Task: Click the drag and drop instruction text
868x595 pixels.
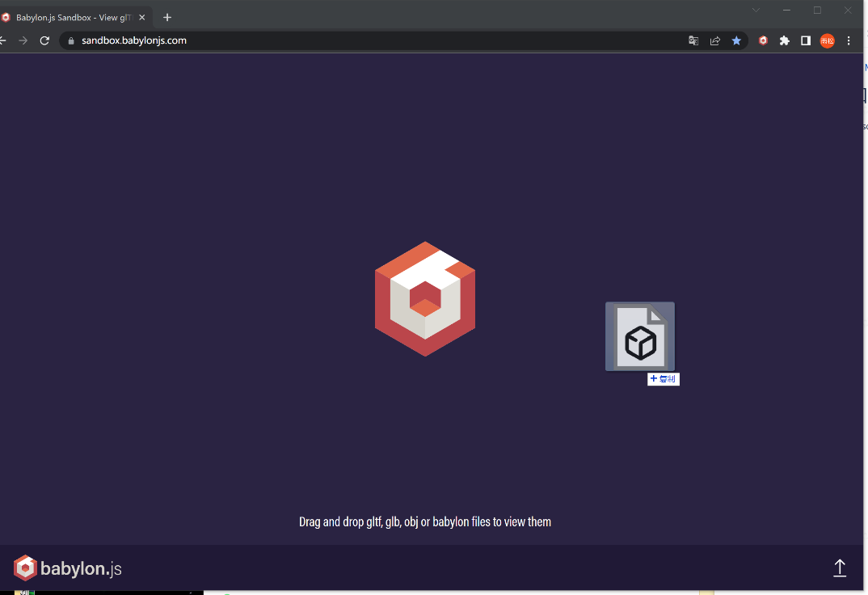Action: [x=425, y=522]
